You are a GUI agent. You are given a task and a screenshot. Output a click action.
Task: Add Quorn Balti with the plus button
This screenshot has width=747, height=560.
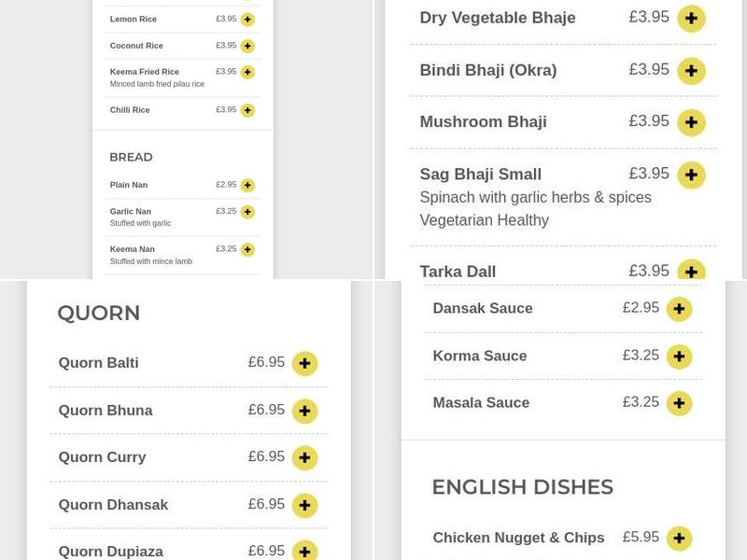tap(304, 363)
